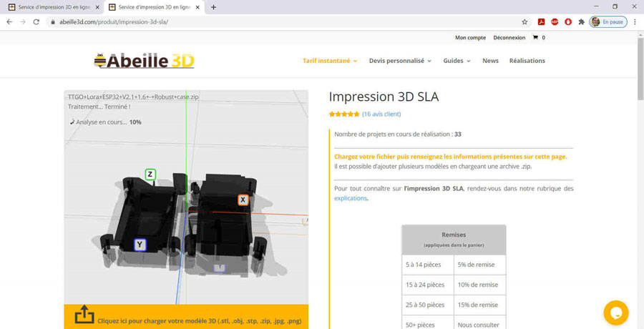Expand the 'Guides' dropdown menu
This screenshot has width=644, height=329.
pos(457,60)
